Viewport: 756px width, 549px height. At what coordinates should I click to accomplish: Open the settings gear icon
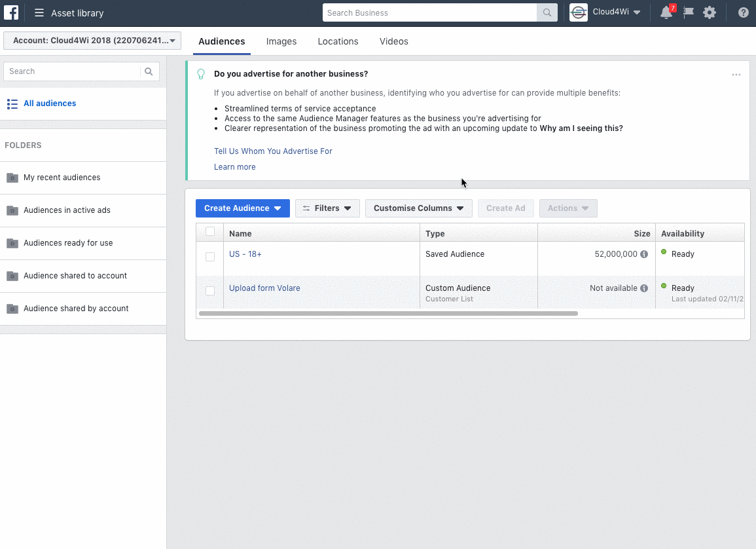point(710,12)
